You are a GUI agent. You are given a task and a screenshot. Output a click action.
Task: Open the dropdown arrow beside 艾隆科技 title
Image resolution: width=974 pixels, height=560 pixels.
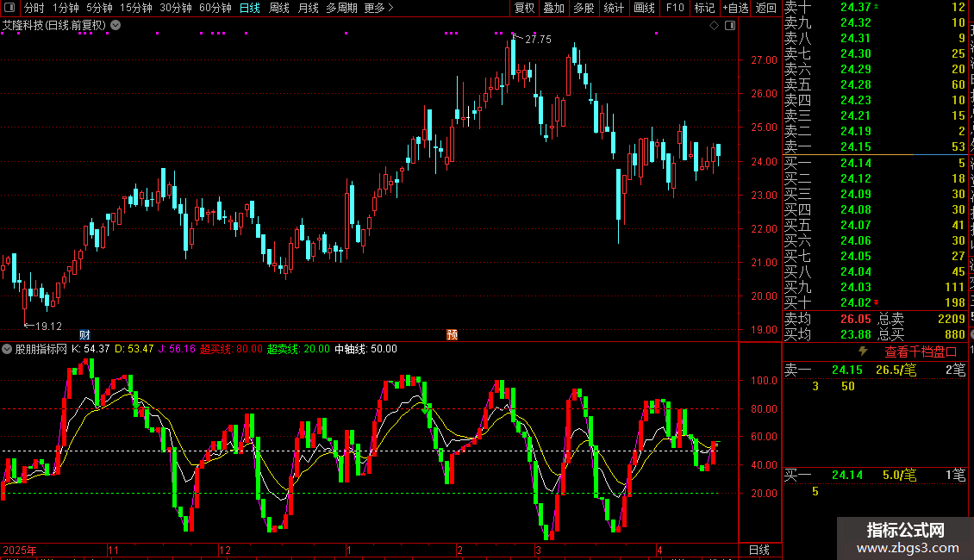(116, 26)
